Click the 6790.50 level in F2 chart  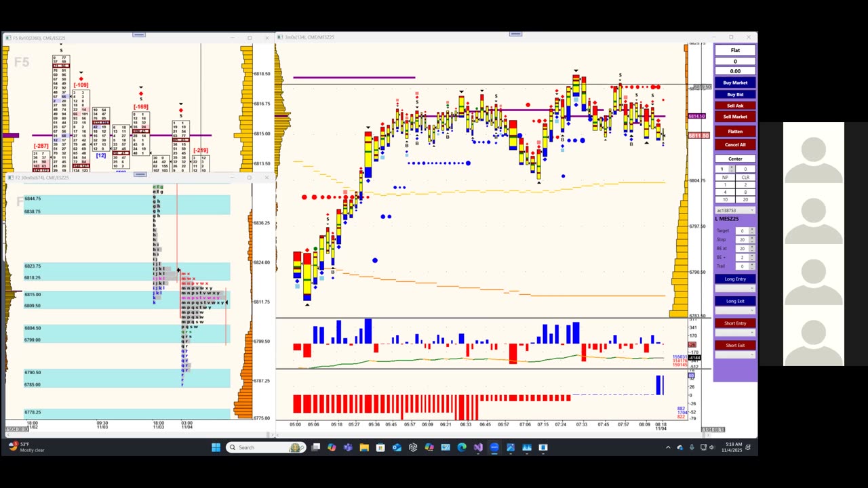[x=33, y=372]
